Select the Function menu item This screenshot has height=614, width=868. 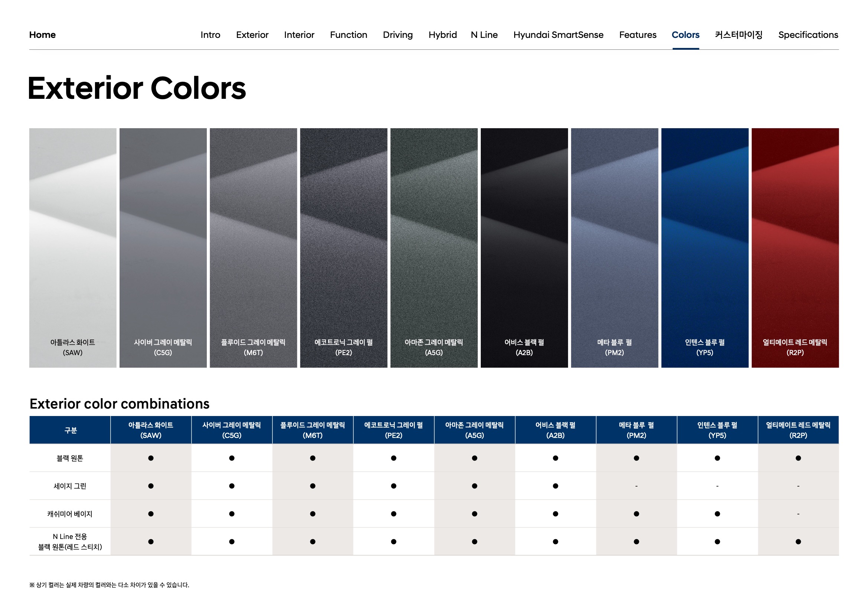(348, 35)
